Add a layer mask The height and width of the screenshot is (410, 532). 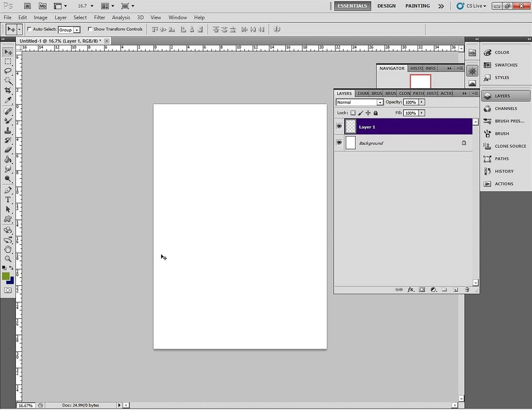pos(421,290)
